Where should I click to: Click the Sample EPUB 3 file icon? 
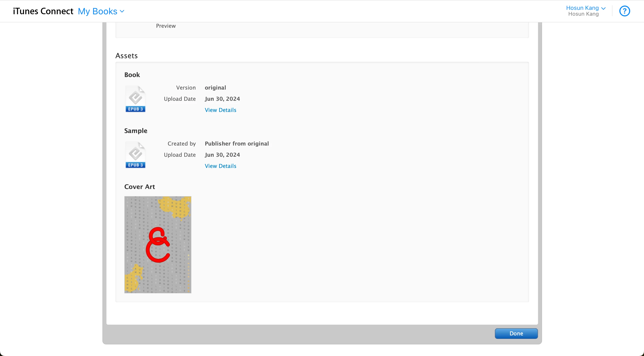tap(135, 155)
